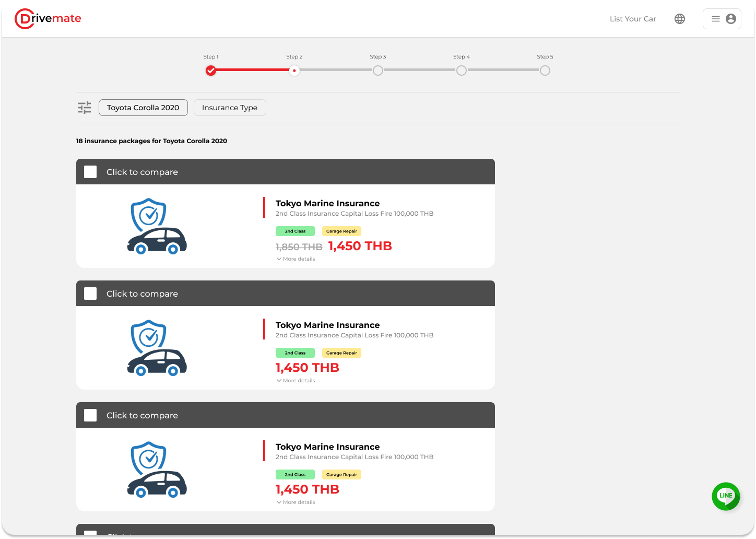
Task: Open the Toyota Corolla 2020 filter chip
Action: tap(143, 108)
